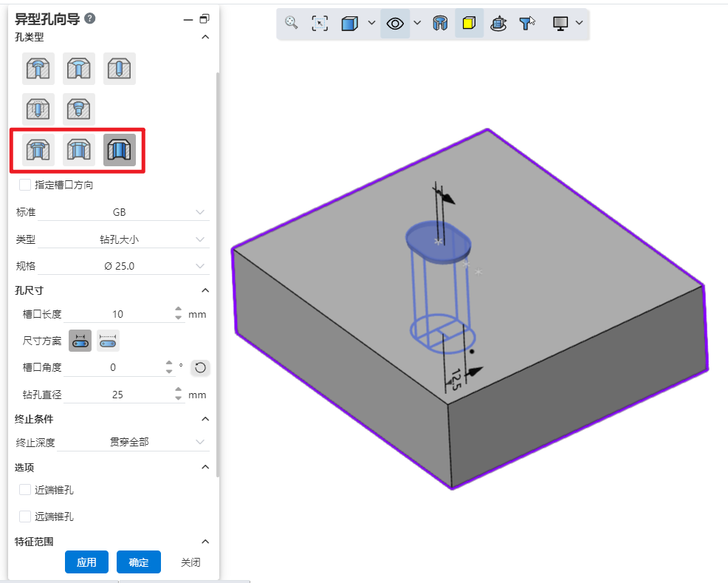728x583 pixels.
Task: Click the 确定 button
Action: coord(139,562)
